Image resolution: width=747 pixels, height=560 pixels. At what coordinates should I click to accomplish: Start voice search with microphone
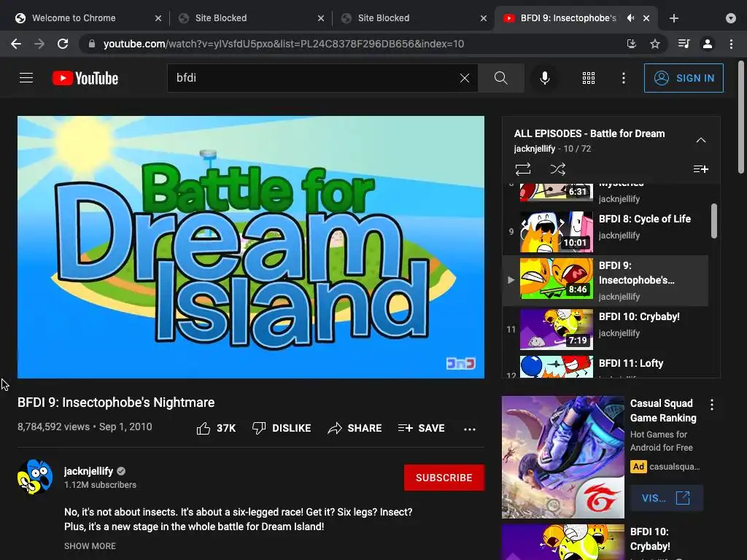544,78
